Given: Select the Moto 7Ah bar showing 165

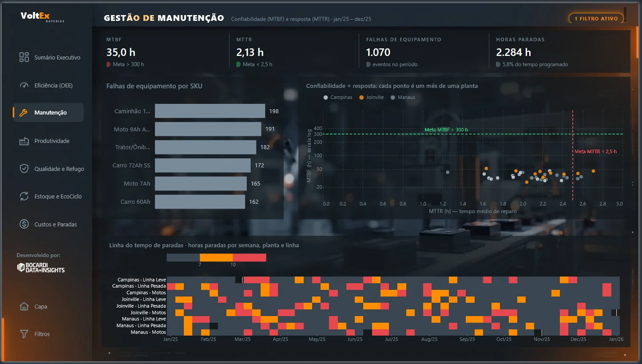Looking at the screenshot, I should tap(201, 184).
